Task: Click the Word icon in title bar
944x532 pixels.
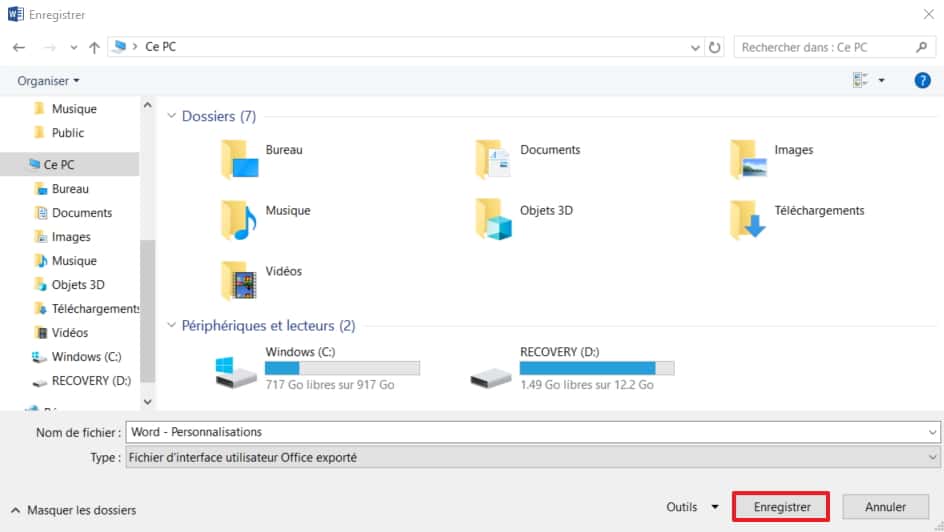Action: point(16,14)
